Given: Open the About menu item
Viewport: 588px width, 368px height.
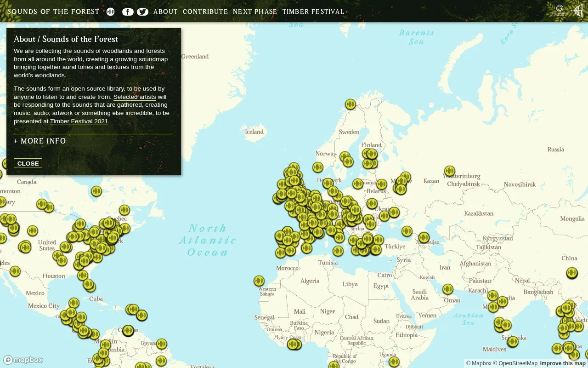Looking at the screenshot, I should click(x=165, y=11).
